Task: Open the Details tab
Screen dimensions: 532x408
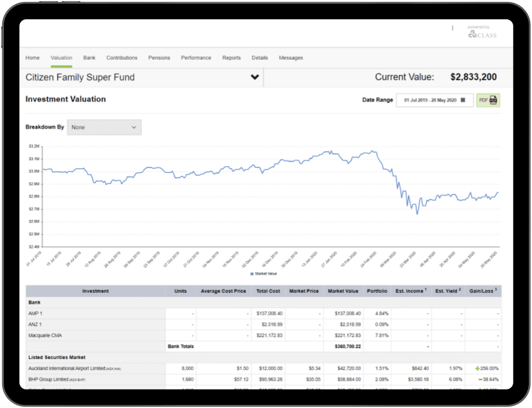Action: coord(260,58)
